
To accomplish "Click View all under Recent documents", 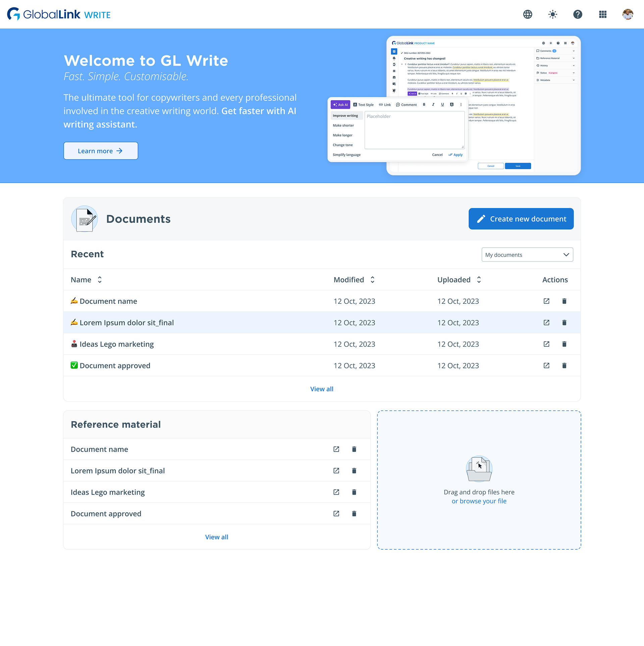I will (322, 389).
